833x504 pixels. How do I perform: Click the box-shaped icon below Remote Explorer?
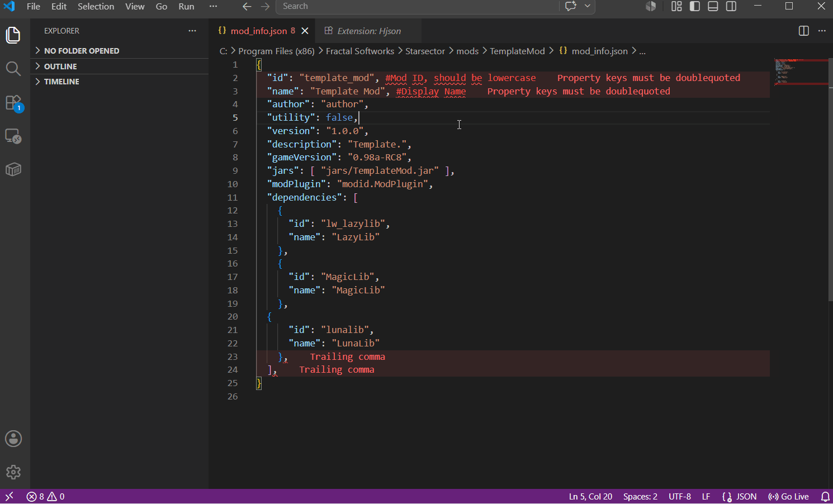tap(13, 169)
